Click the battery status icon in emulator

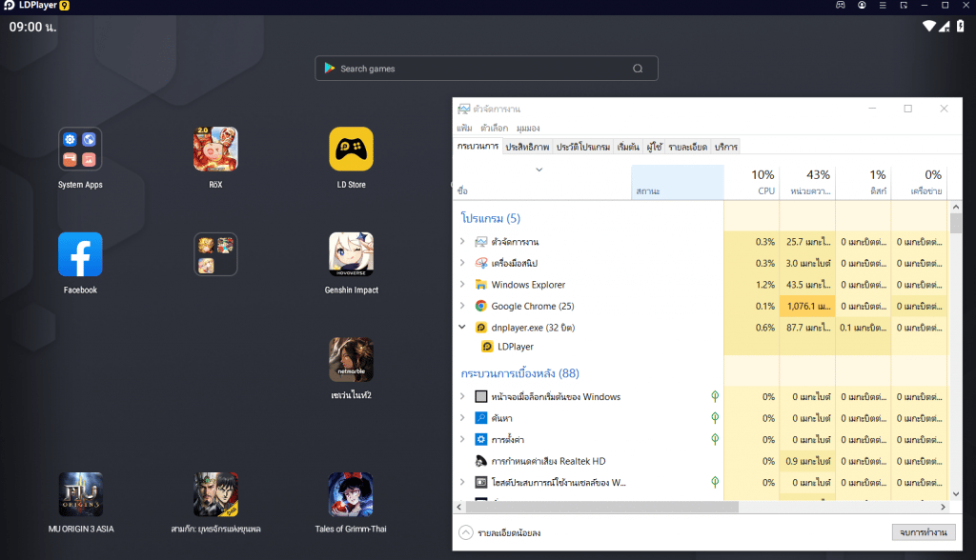click(961, 26)
